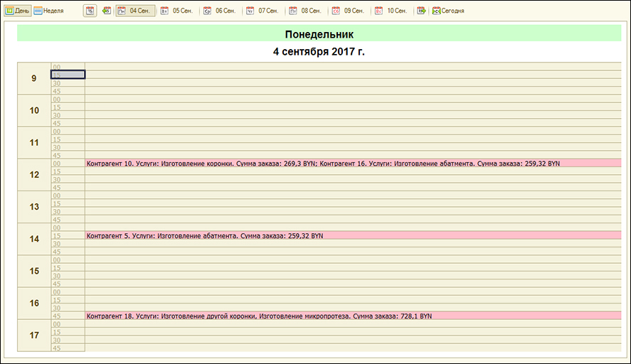Go to previous week arrow icon
This screenshot has height=364, width=631.
point(107,11)
